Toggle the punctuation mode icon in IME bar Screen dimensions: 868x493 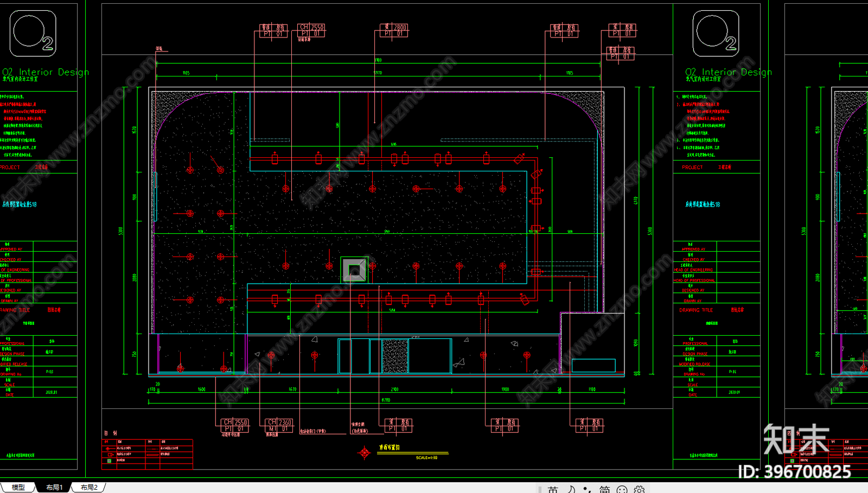tap(587, 490)
